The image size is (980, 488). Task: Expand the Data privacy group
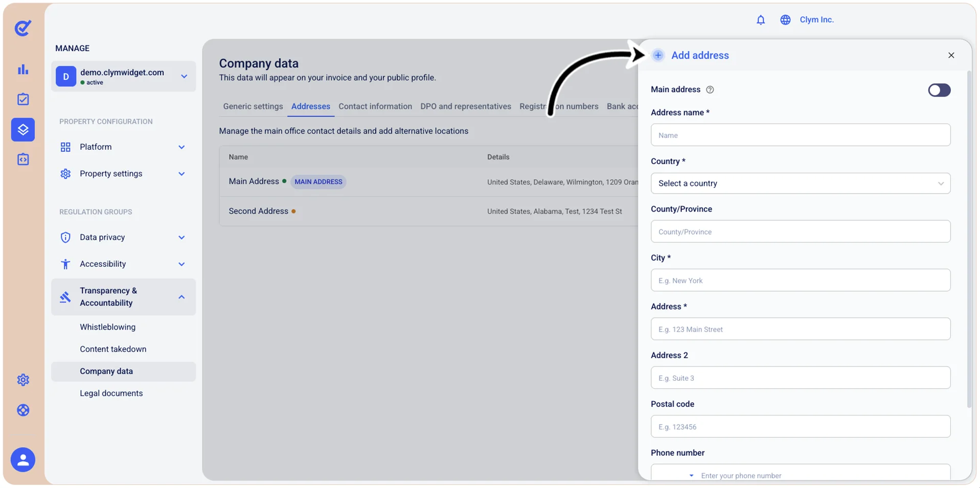pos(181,237)
